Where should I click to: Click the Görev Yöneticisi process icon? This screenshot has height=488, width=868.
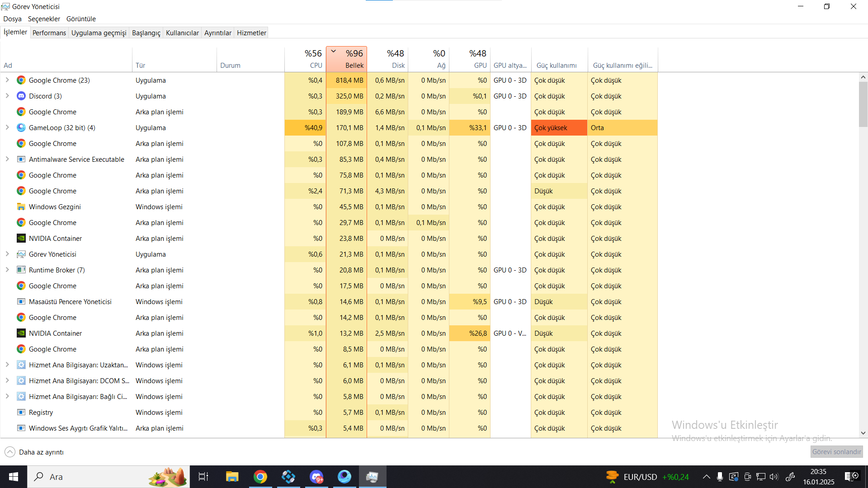[x=21, y=254]
